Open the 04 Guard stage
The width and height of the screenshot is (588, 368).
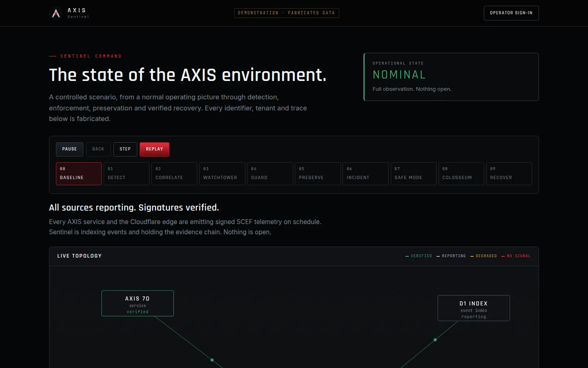pyautogui.click(x=270, y=174)
